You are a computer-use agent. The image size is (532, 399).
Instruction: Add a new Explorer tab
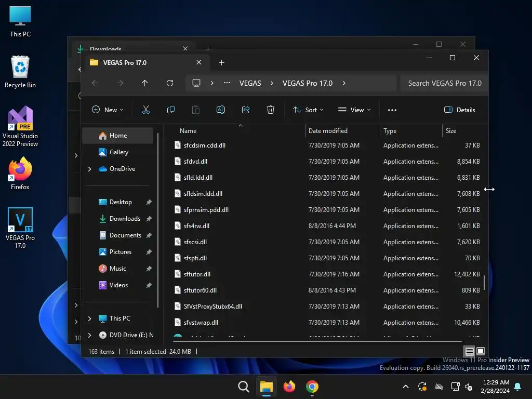pyautogui.click(x=221, y=63)
